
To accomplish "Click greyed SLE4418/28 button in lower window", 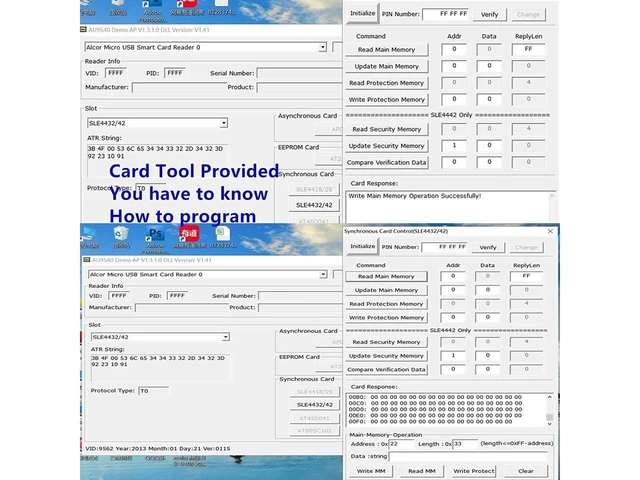I will point(315,392).
